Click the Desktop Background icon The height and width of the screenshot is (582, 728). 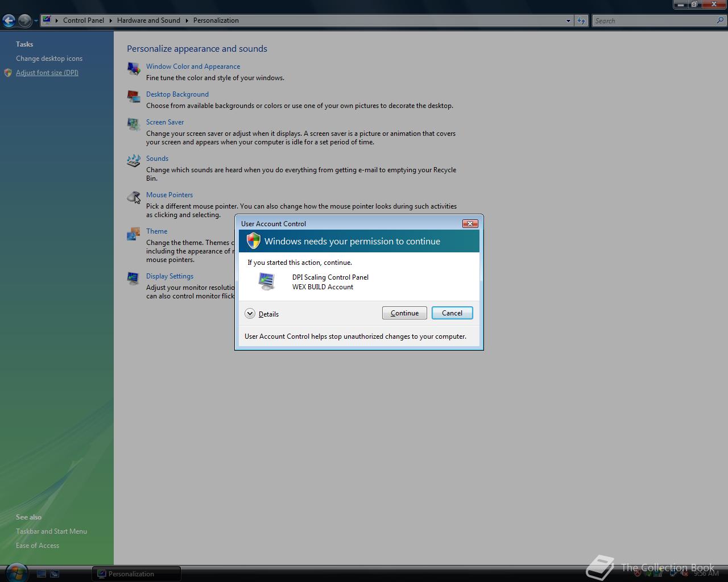(134, 97)
